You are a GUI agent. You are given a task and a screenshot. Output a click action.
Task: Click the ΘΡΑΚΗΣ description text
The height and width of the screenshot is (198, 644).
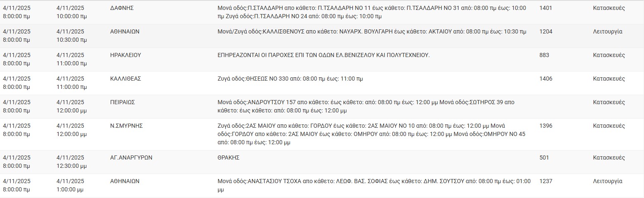click(229, 158)
